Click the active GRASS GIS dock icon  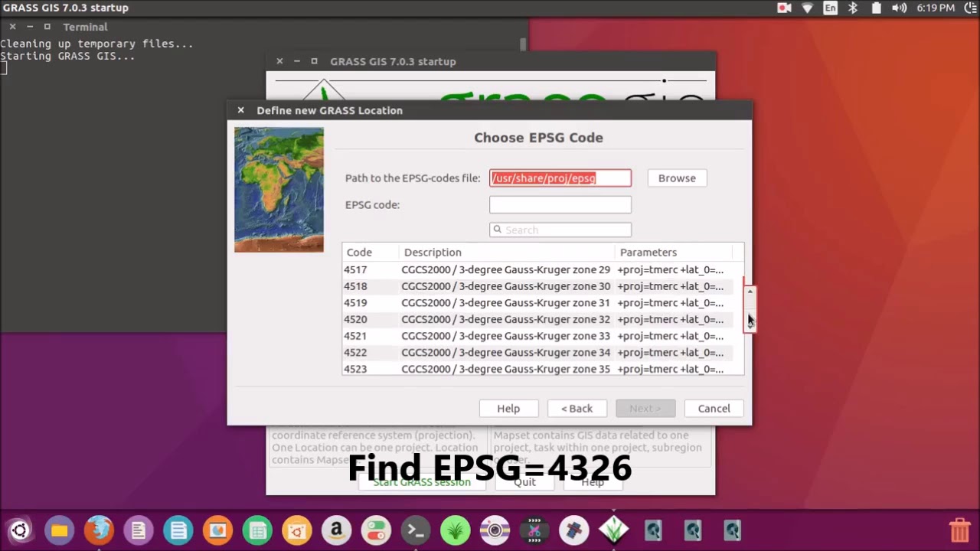pyautogui.click(x=614, y=530)
